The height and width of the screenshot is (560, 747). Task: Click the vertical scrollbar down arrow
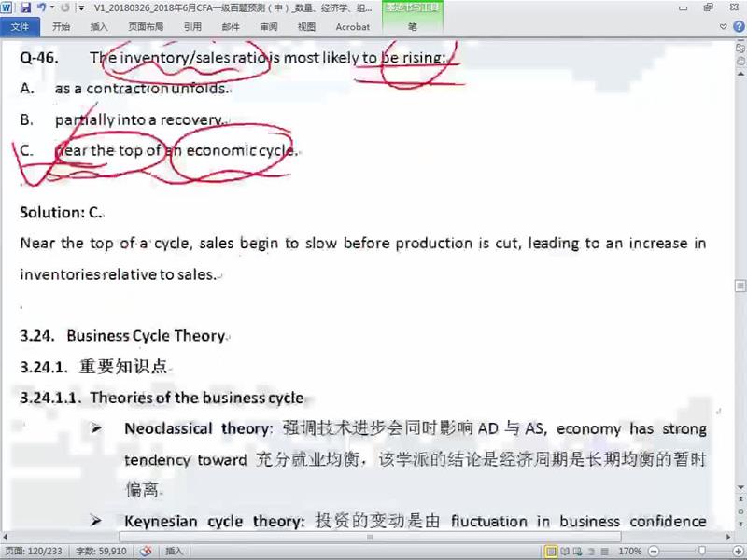pyautogui.click(x=740, y=487)
